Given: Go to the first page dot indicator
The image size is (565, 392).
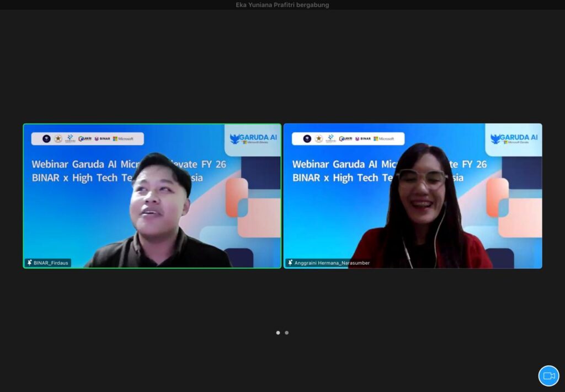Looking at the screenshot, I should tap(278, 332).
